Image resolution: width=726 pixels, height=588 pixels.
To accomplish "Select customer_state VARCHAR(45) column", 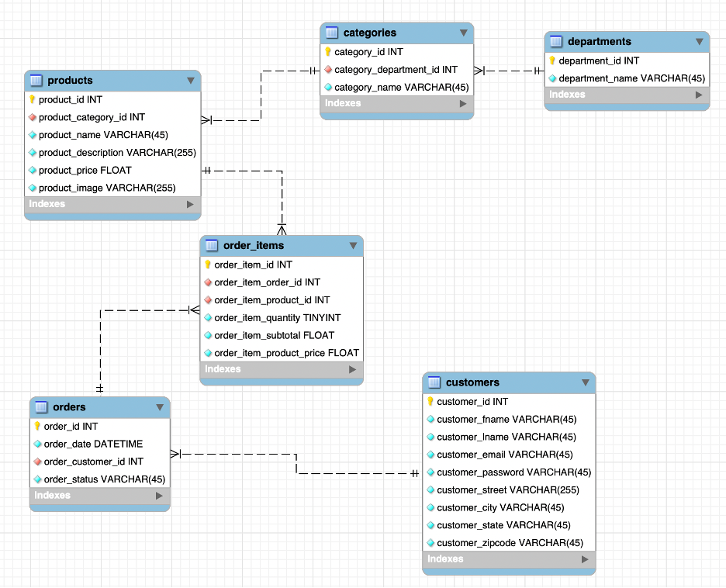I will (x=509, y=525).
